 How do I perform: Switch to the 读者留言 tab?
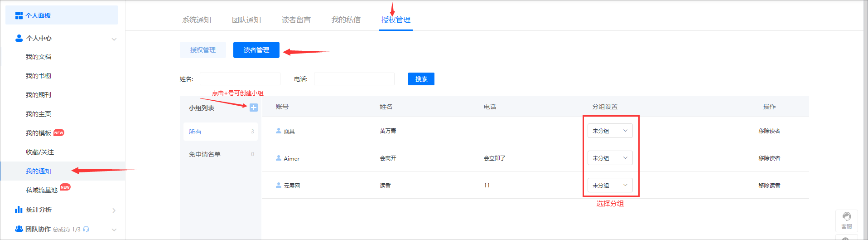(x=296, y=20)
